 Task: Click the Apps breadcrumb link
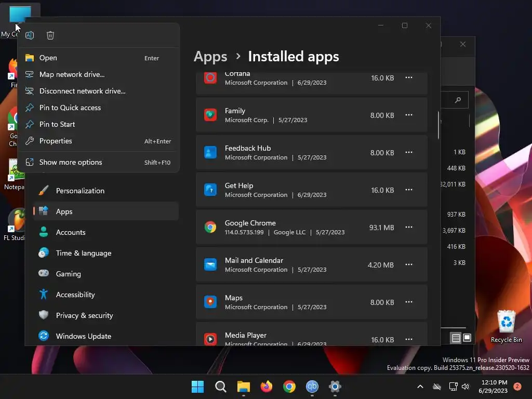point(210,57)
